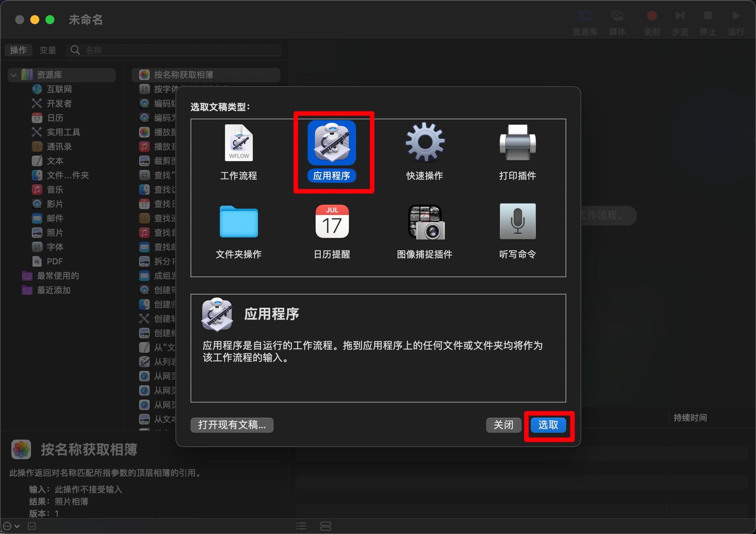Viewport: 756px width, 534px height.
Task: 切换到变量标签页
Action: [x=48, y=50]
